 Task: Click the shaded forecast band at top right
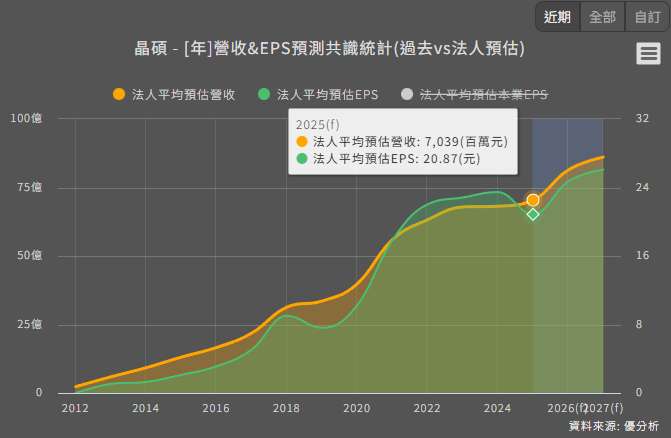point(567,133)
